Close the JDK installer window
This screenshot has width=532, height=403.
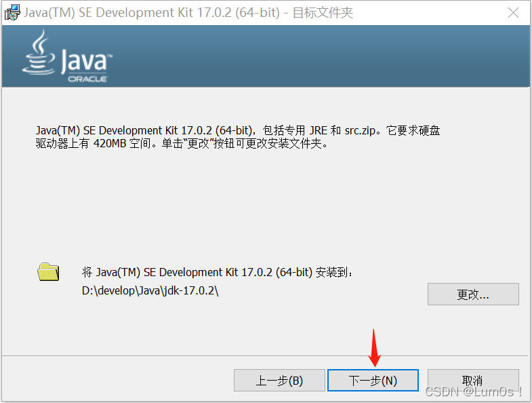513,13
